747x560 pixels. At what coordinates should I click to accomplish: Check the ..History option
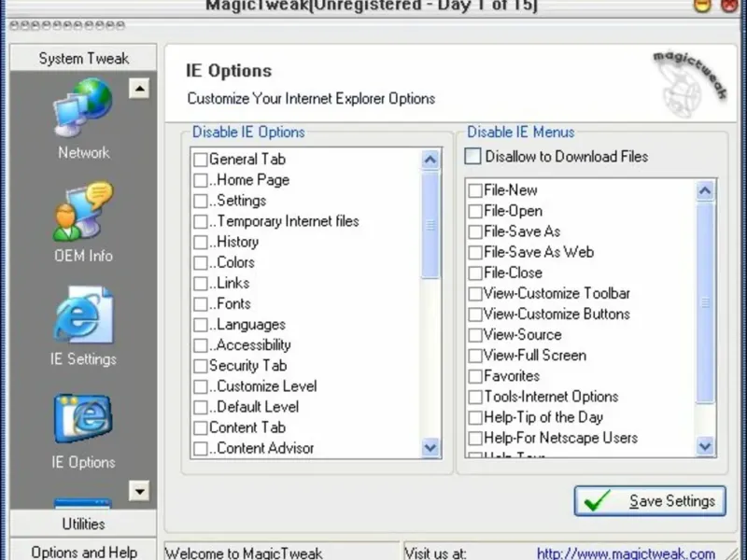tap(201, 242)
